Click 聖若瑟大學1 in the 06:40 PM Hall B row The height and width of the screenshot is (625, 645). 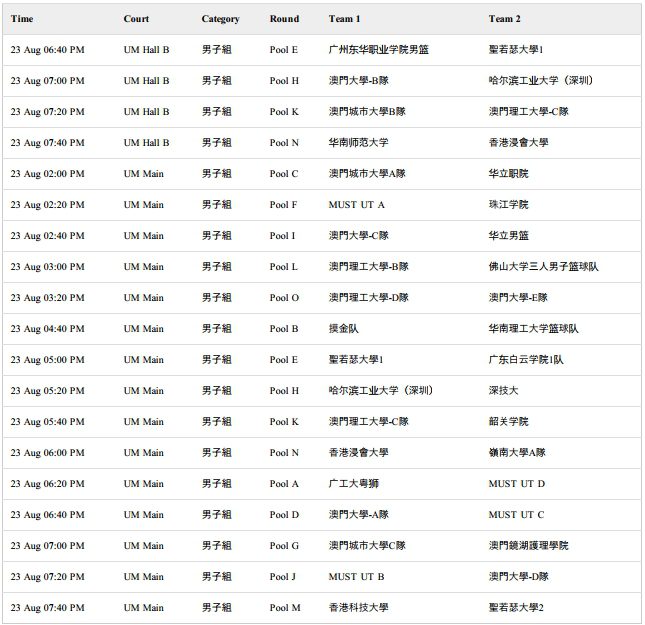coord(516,50)
